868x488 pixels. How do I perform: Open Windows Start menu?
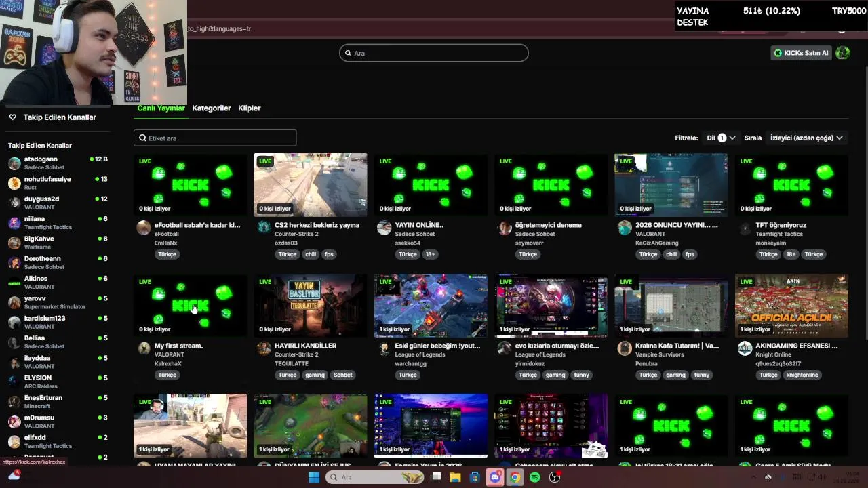pyautogui.click(x=313, y=477)
